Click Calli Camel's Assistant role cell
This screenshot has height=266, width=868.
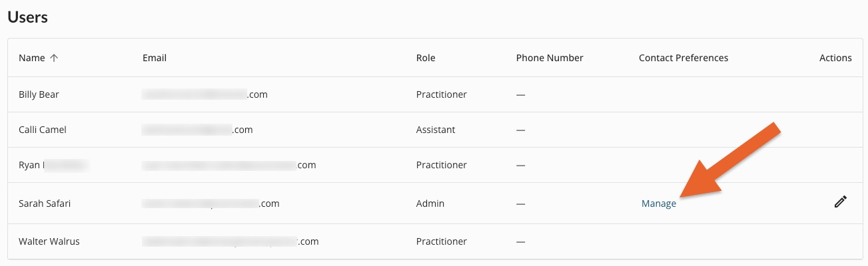[436, 130]
